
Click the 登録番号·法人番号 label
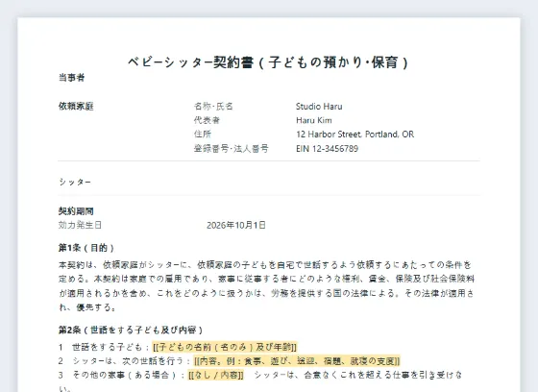click(x=232, y=149)
